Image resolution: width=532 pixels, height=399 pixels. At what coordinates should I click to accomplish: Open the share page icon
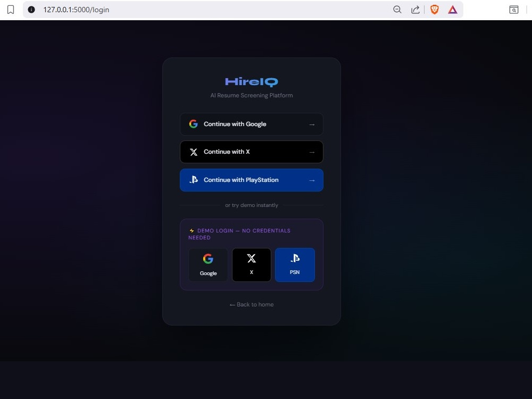point(415,10)
